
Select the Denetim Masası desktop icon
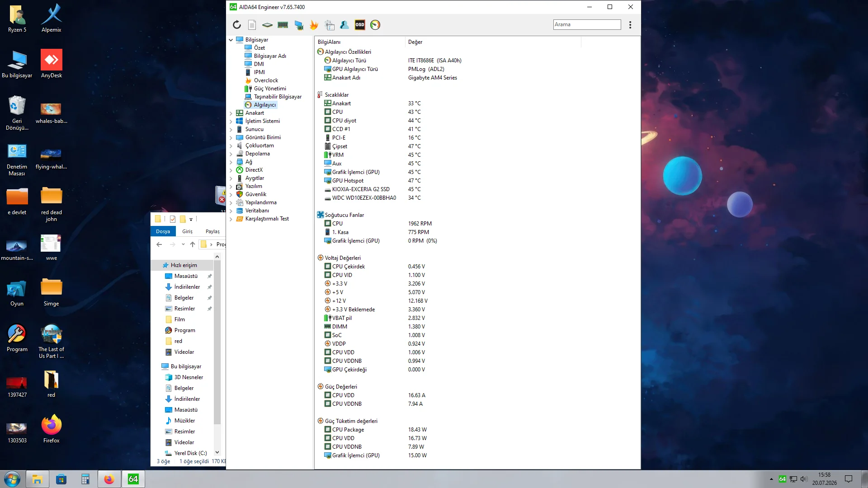click(17, 159)
